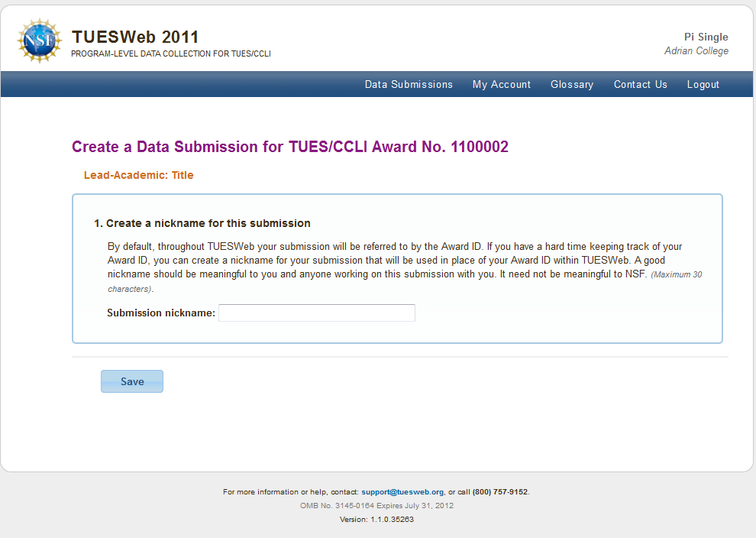Go to My Account
Image resolution: width=756 pixels, height=538 pixels.
click(502, 84)
